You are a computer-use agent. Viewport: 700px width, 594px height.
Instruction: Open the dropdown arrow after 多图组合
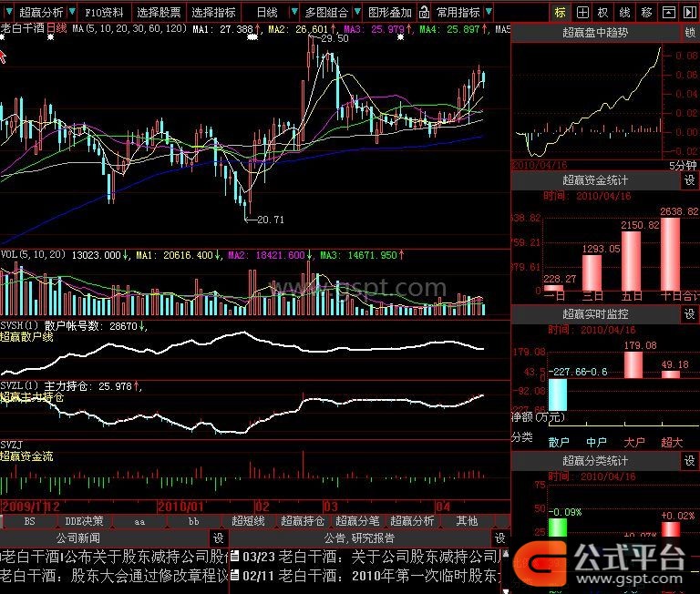coord(357,12)
